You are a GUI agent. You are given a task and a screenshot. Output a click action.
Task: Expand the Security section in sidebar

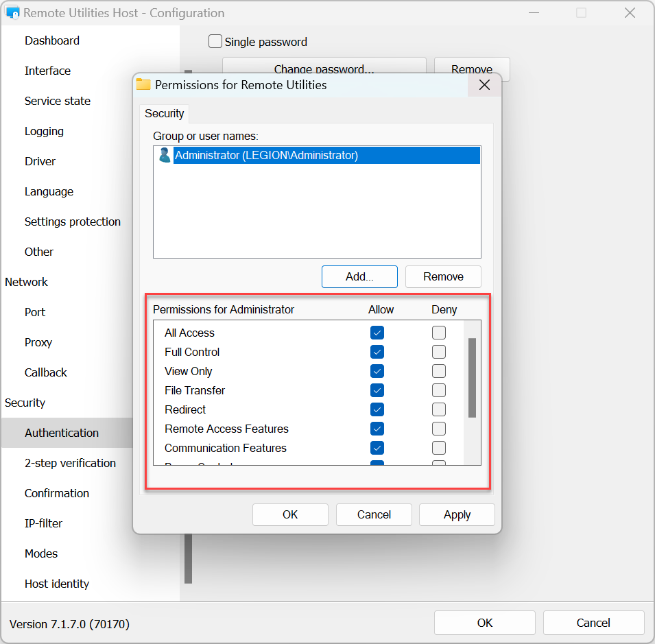[25, 403]
